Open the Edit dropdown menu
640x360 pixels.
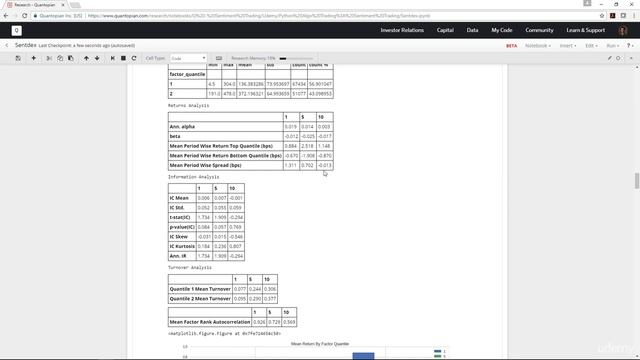[x=591, y=46]
